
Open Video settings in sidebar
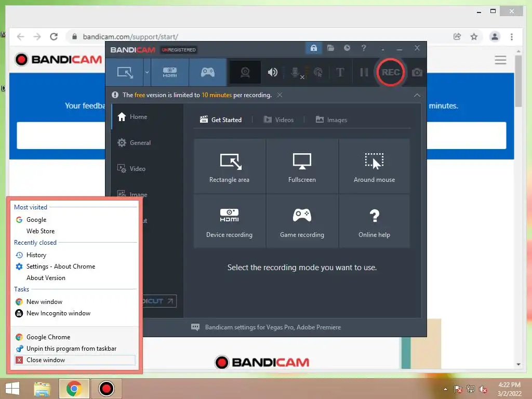coord(147,169)
